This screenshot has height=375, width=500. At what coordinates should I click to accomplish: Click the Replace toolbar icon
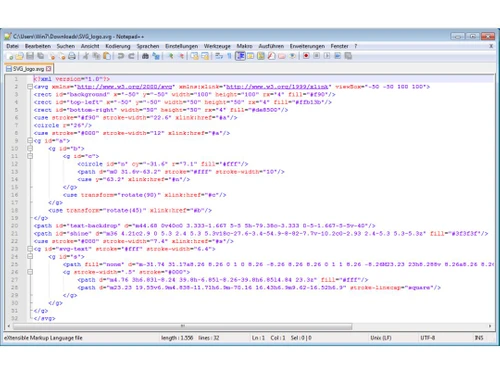[x=156, y=56]
